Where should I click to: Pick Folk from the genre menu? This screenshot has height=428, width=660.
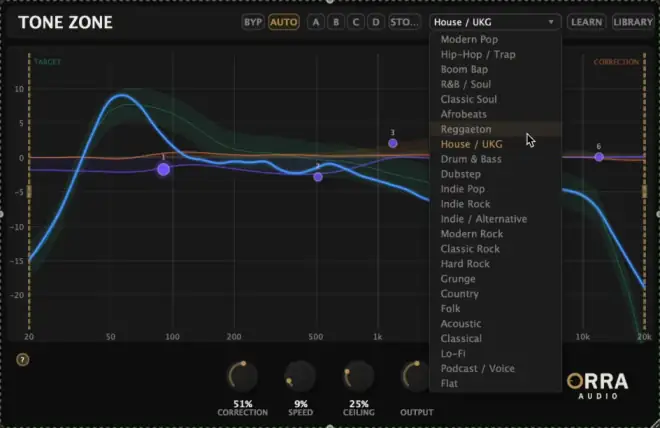(495, 308)
